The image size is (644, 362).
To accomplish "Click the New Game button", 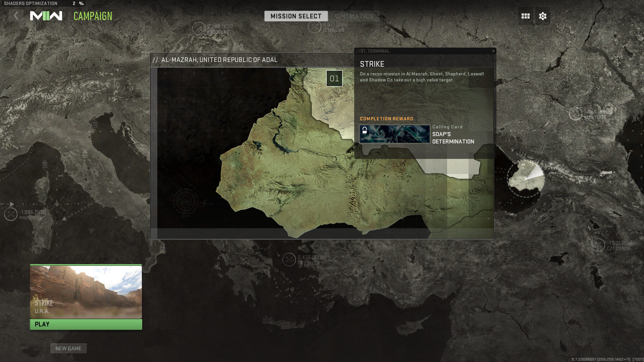I will pyautogui.click(x=68, y=348).
